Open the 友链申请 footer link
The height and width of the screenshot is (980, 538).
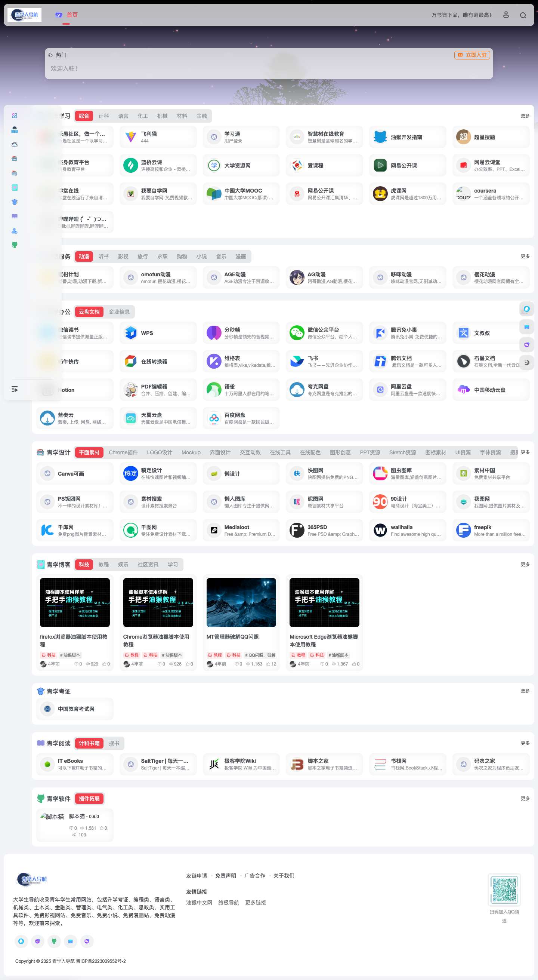tap(197, 876)
